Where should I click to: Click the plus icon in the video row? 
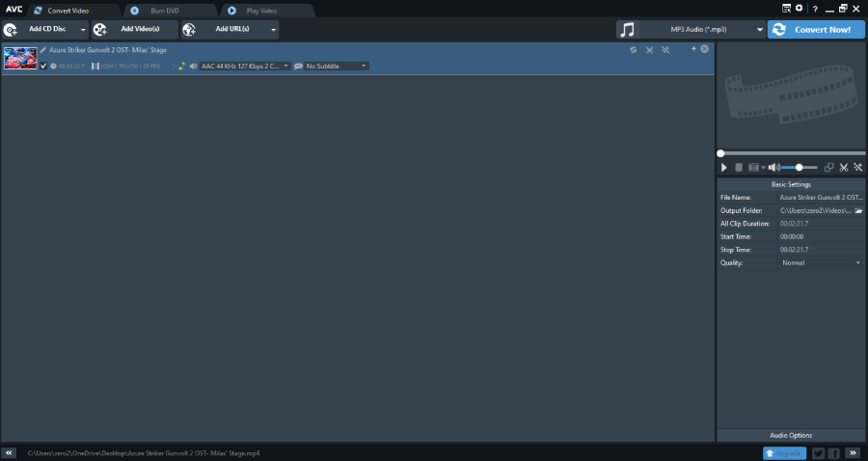pos(693,48)
